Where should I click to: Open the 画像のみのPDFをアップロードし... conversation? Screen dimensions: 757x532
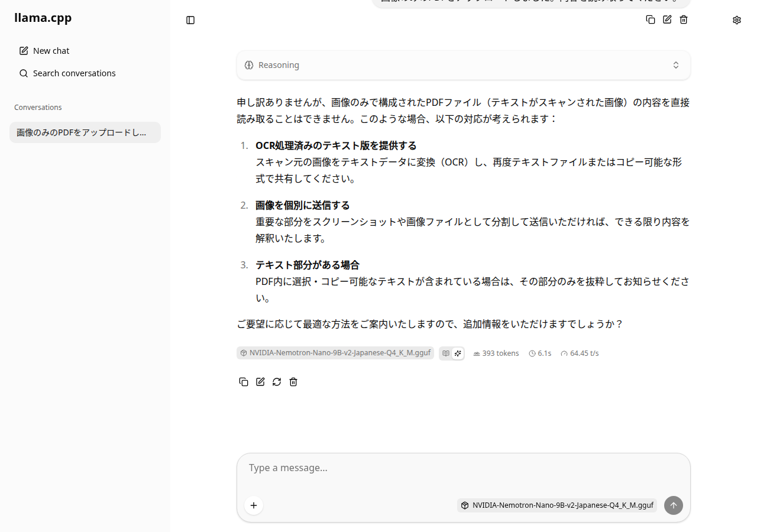coord(85,132)
